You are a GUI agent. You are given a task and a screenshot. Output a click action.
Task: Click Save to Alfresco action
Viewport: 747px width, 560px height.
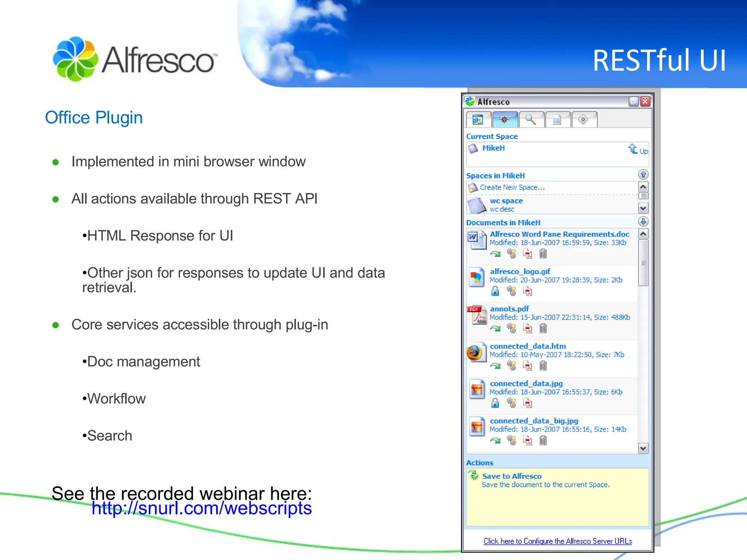pos(512,476)
